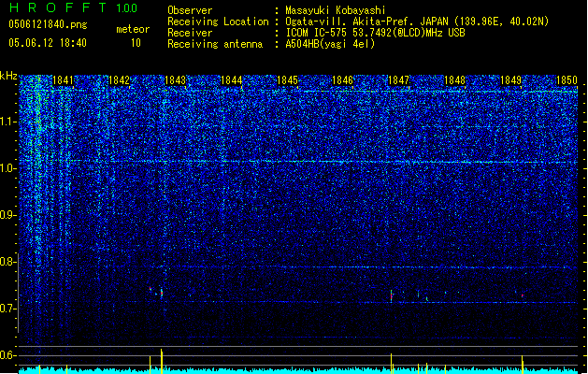Viewport: 588px width, 374px height.
Task: Click the 0.7 frequency axis label
Action: click(x=8, y=309)
